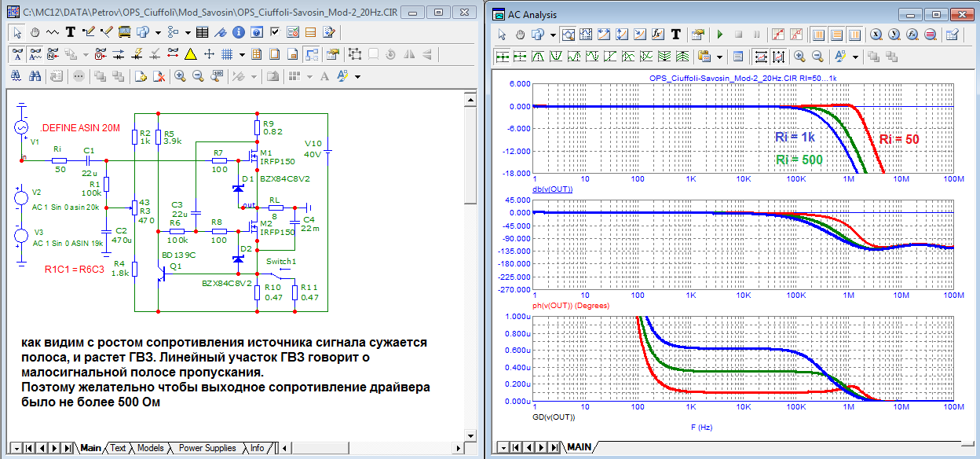Viewport: 980px width, 459px height.
Task: Switch to the Models tab
Action: [x=150, y=448]
